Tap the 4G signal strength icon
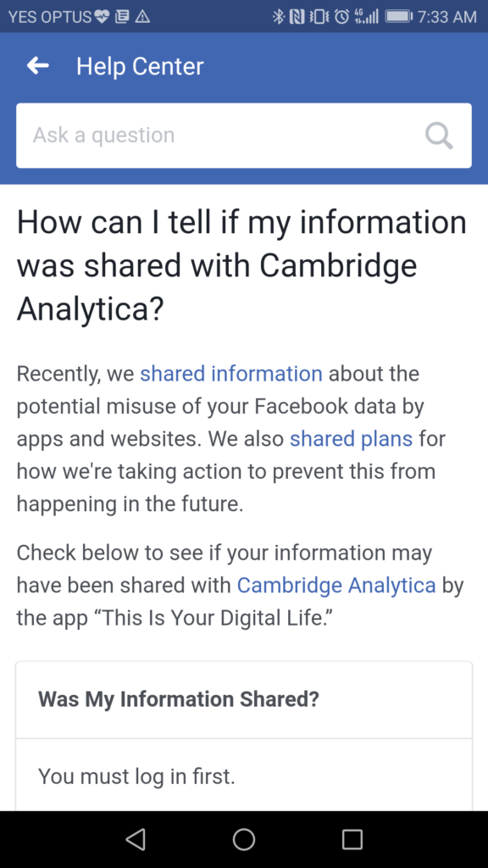This screenshot has width=488, height=868. point(368,17)
